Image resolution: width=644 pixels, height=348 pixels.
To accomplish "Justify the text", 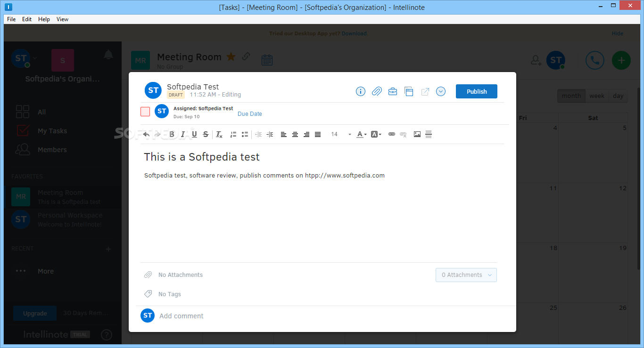I will point(318,134).
